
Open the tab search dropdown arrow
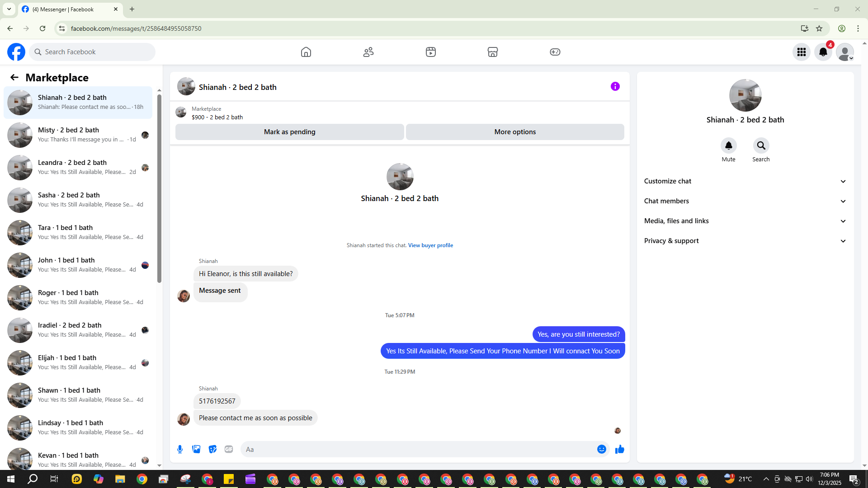9,9
